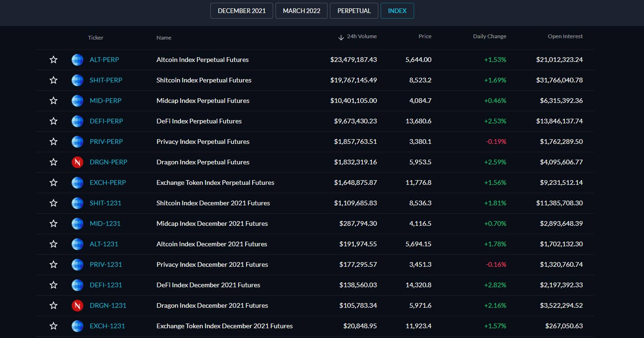Click the 14,320.8 price value
644x338 pixels.
point(419,285)
